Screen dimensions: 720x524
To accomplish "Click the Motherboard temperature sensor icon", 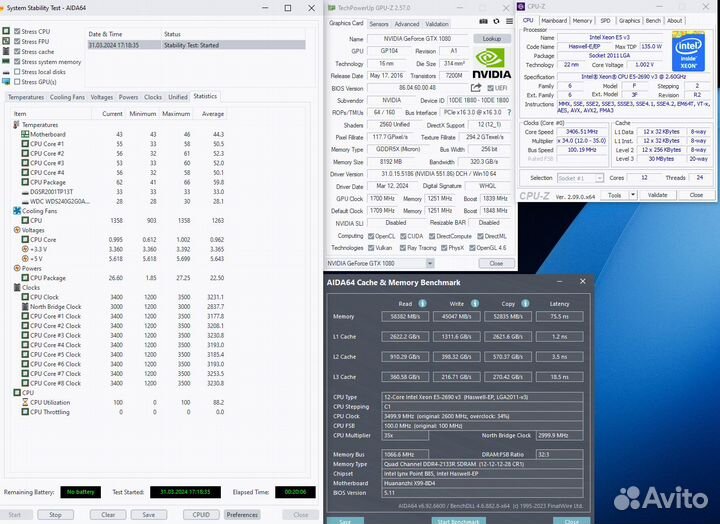I will tap(25, 134).
